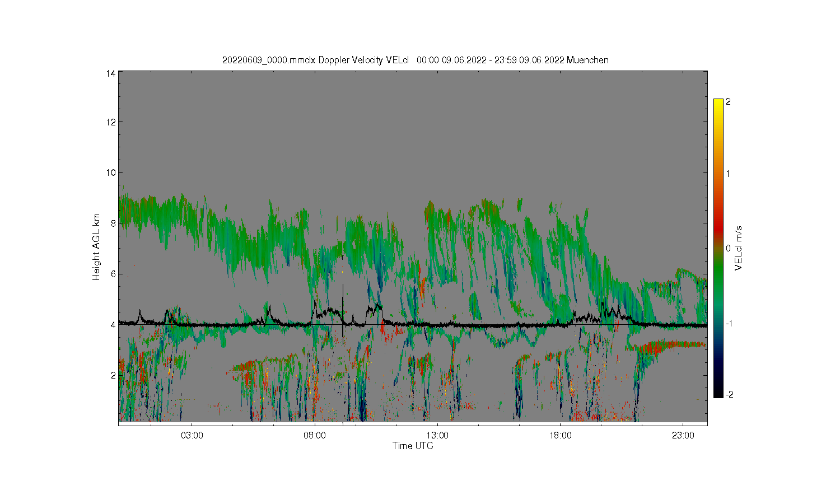The width and height of the screenshot is (840, 504).
Task: Click the height tick label '4'
Action: (x=113, y=324)
